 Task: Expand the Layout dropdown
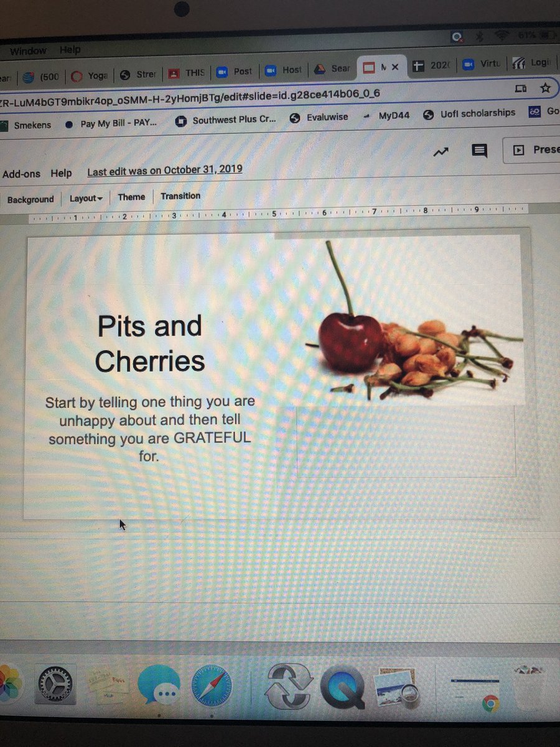click(86, 198)
